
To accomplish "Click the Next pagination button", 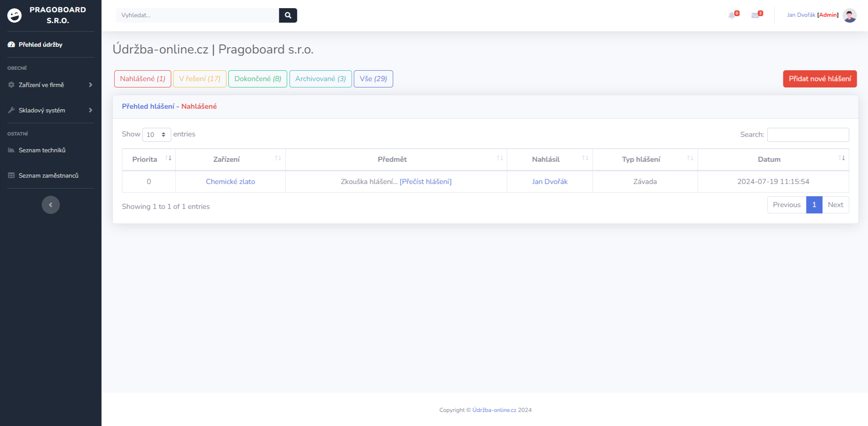I will (835, 205).
